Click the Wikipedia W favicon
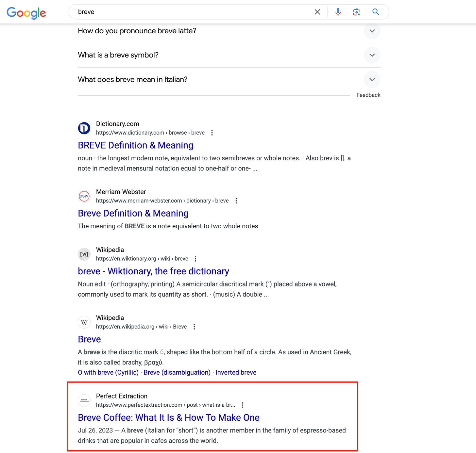The width and height of the screenshot is (476, 453). click(x=84, y=322)
